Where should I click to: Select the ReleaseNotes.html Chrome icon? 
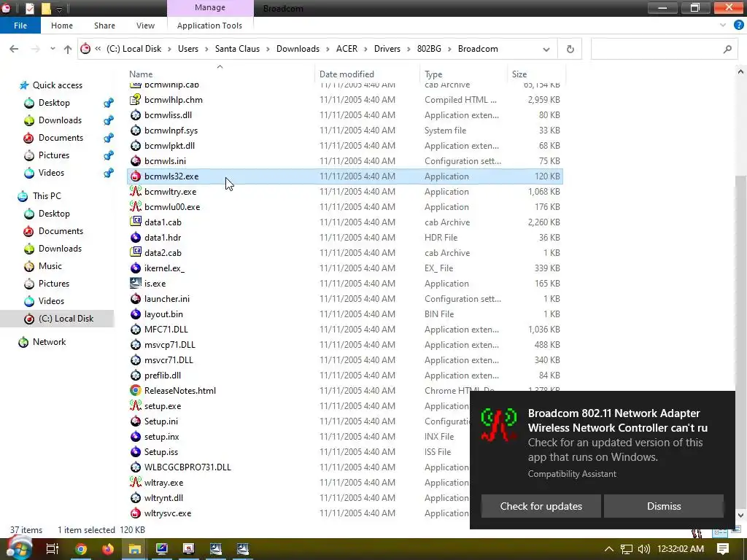pos(136,391)
